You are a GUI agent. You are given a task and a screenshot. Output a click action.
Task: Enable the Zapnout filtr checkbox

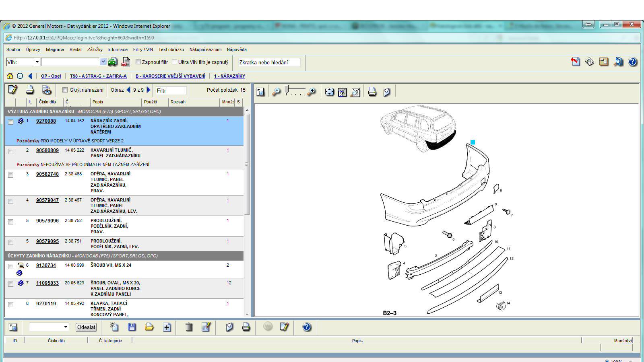138,62
